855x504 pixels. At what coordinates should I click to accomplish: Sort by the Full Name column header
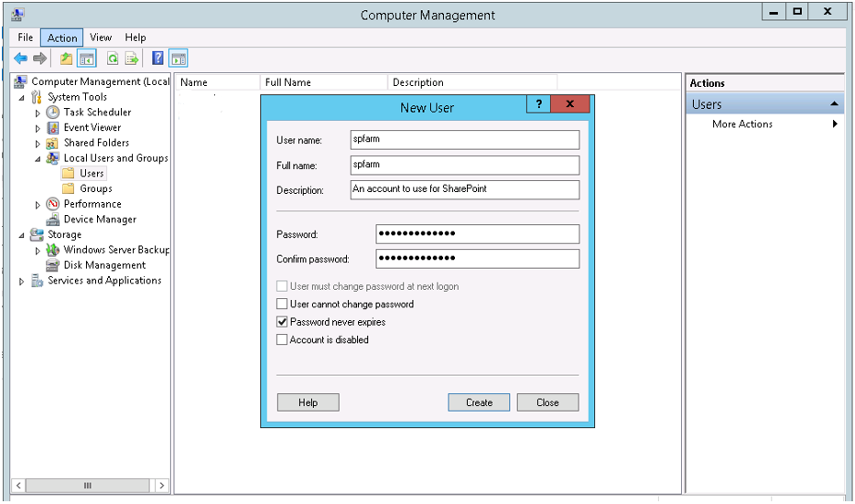tap(324, 82)
